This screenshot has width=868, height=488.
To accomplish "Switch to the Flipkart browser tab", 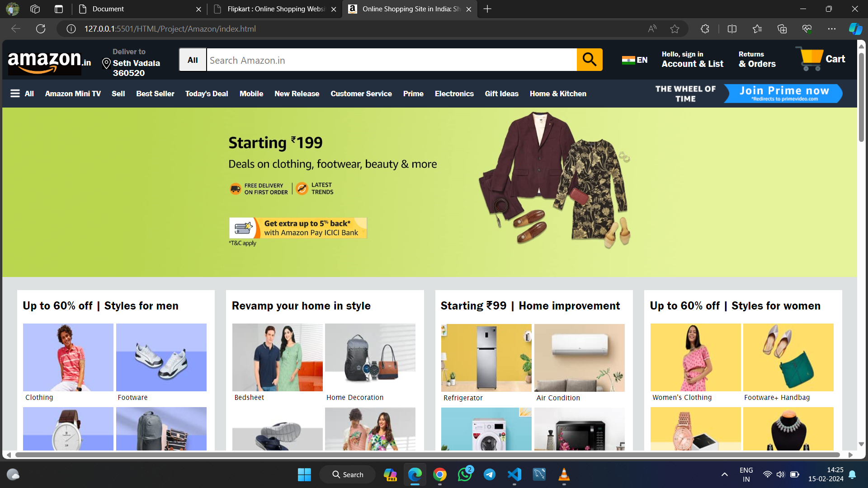I will pyautogui.click(x=276, y=9).
